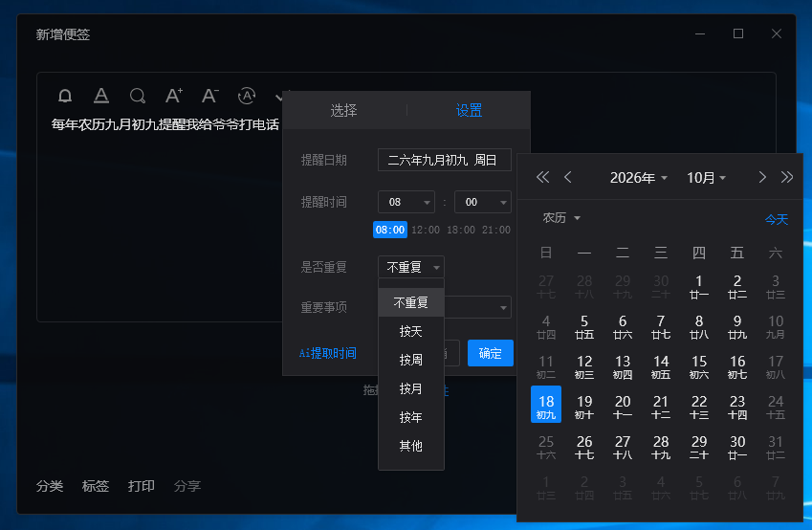Select October 18 初九 in calendar

coord(546,404)
